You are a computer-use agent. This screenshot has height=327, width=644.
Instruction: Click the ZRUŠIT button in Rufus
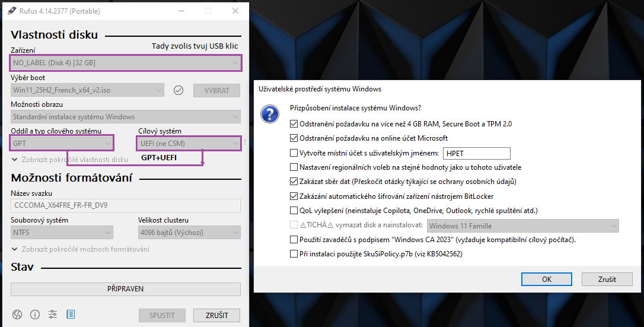coord(217,316)
